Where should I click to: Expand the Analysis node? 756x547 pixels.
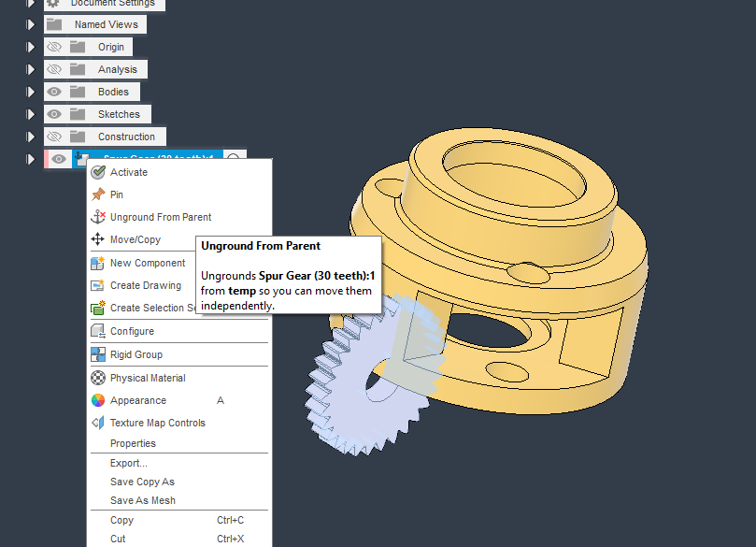[31, 69]
